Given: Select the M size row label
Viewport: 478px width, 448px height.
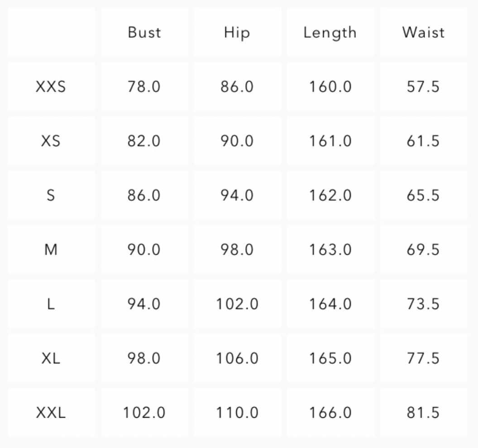Looking at the screenshot, I should (x=51, y=250).
